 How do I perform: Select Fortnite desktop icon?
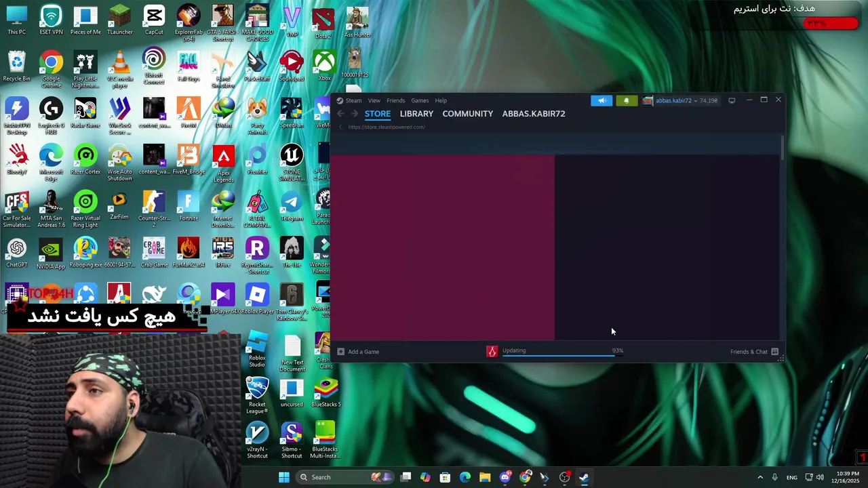pyautogui.click(x=189, y=207)
